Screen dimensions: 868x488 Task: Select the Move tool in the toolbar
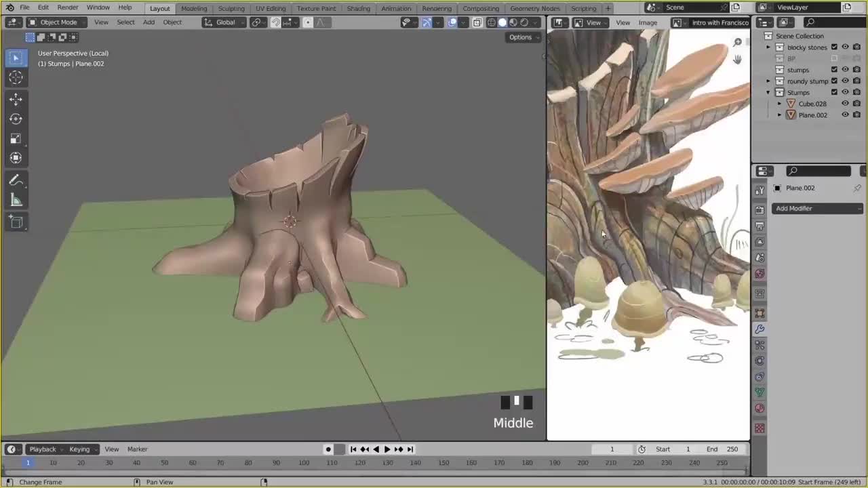coord(16,99)
